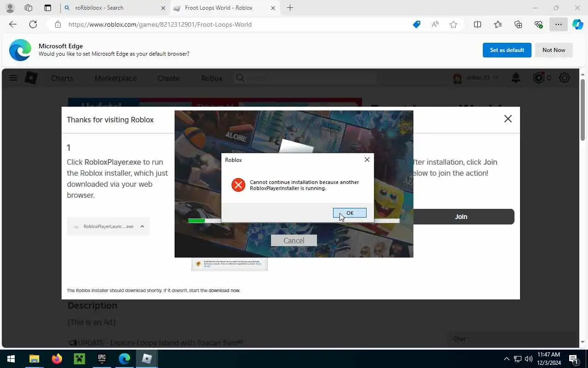Click Roblox installer taskbar icon
The image size is (588, 368).
[147, 359]
